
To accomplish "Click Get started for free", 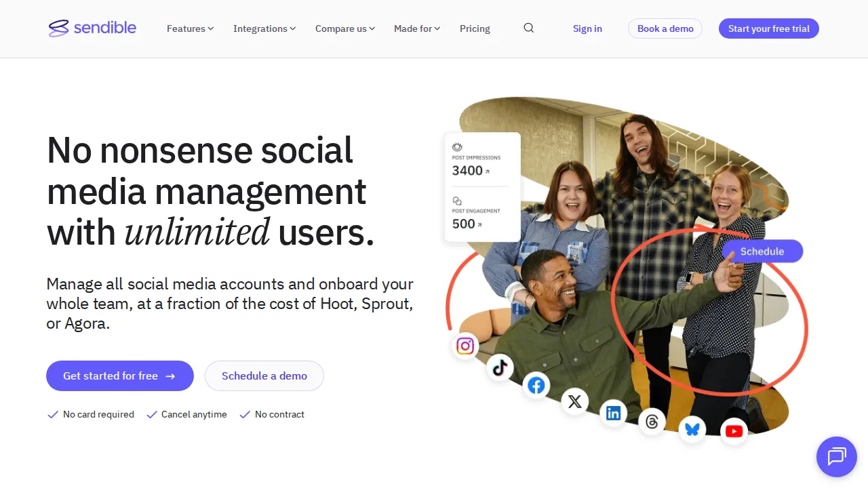I will point(120,375).
